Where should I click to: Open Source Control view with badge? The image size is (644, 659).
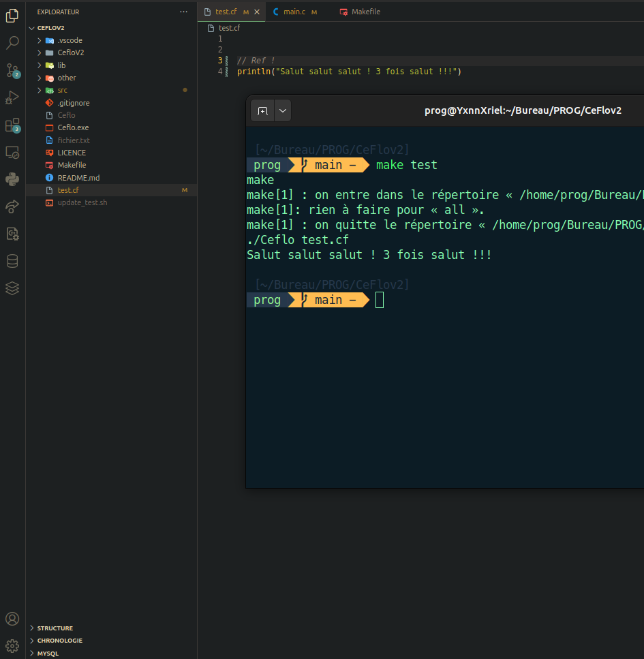point(12,70)
